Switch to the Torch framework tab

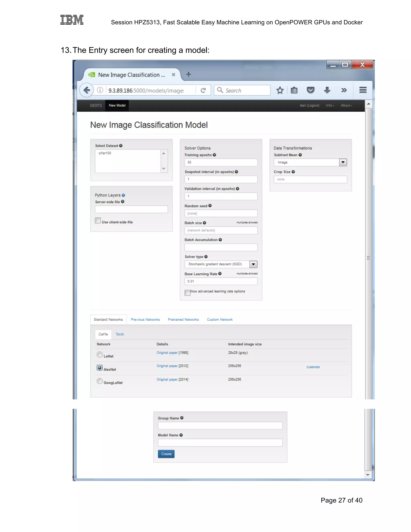click(120, 334)
